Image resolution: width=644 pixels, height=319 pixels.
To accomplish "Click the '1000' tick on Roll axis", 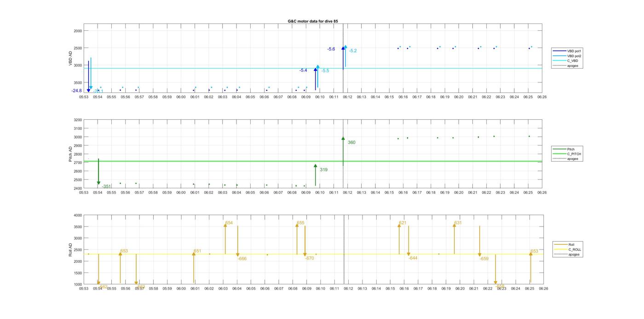I will (x=78, y=284).
